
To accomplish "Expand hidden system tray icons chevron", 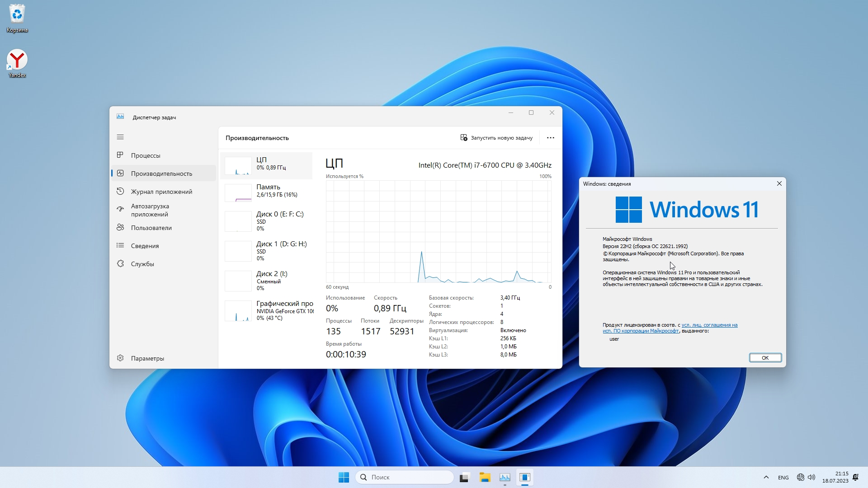I will point(766,477).
